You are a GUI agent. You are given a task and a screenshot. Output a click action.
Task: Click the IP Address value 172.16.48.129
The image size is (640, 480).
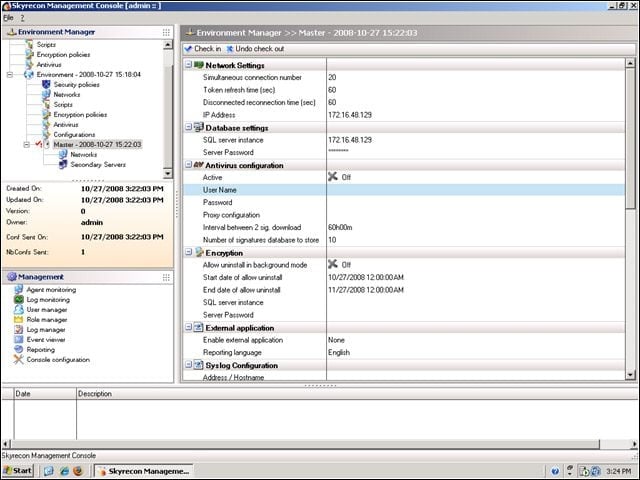pos(350,115)
